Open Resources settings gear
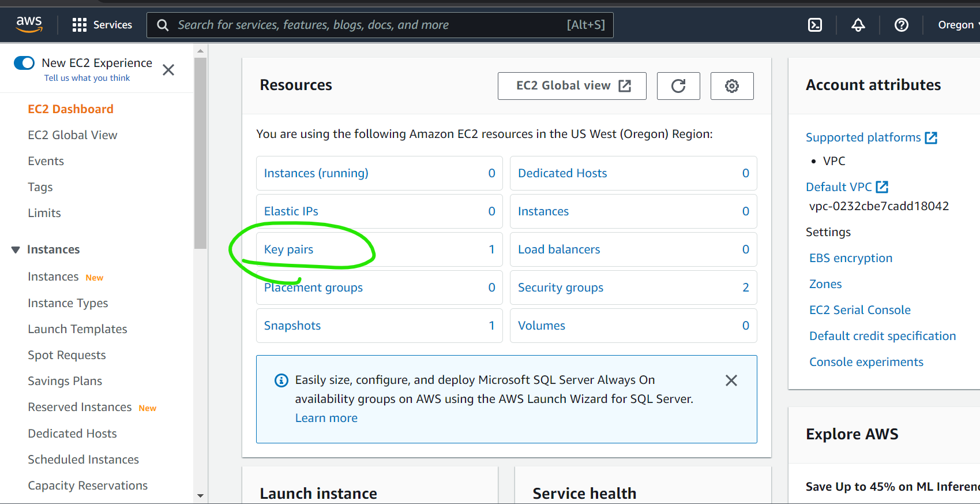This screenshot has height=504, width=980. tap(732, 86)
